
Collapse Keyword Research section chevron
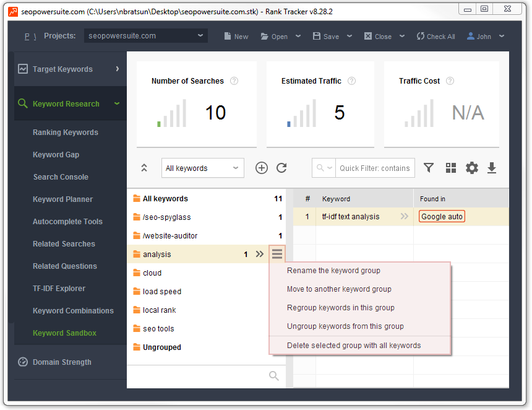click(117, 103)
